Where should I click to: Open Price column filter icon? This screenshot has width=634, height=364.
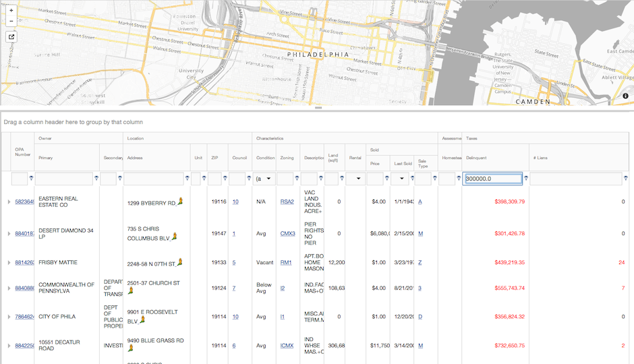click(x=386, y=178)
